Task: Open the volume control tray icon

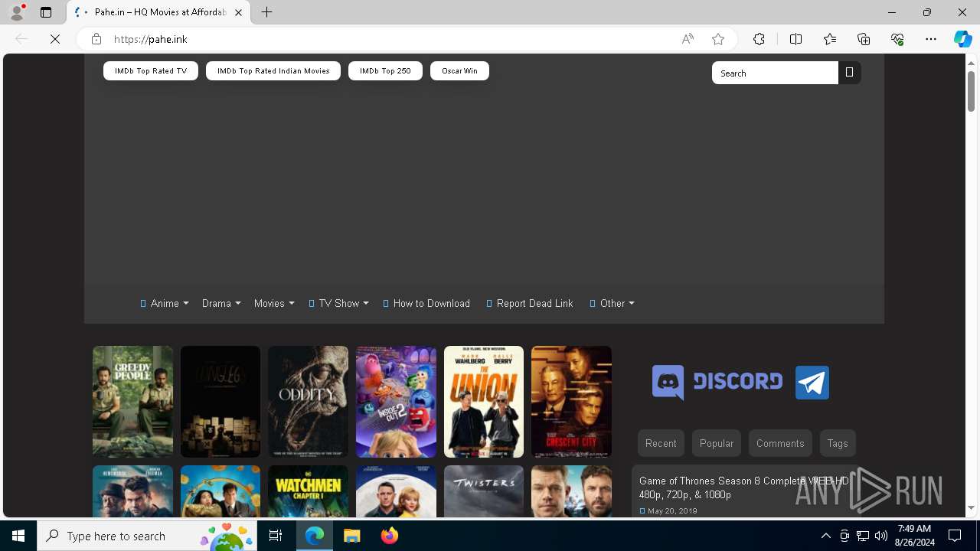Action: pos(881,536)
